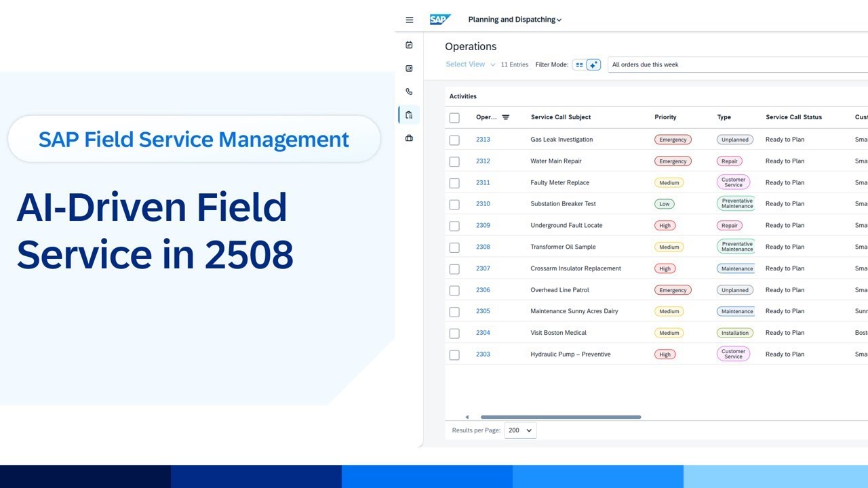Click the text 'Maintenance Sunny Acres Dairy'
Screen dimensions: 868x488
coord(574,311)
